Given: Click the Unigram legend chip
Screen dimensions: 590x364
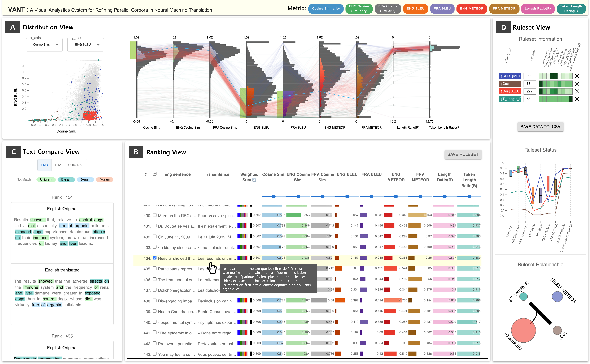Looking at the screenshot, I should (46, 179).
